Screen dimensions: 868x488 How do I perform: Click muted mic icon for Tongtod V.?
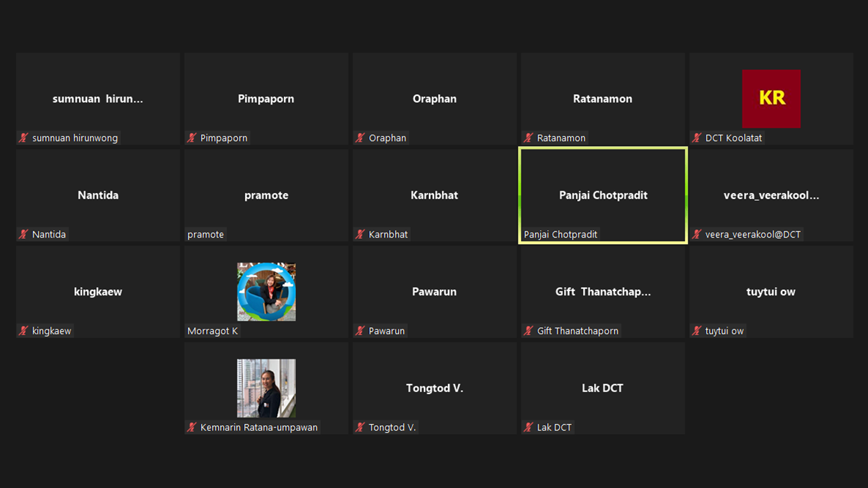360,428
